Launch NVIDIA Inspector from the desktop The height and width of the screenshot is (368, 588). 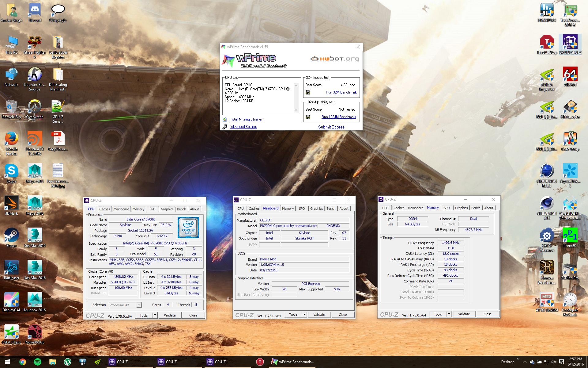(547, 79)
